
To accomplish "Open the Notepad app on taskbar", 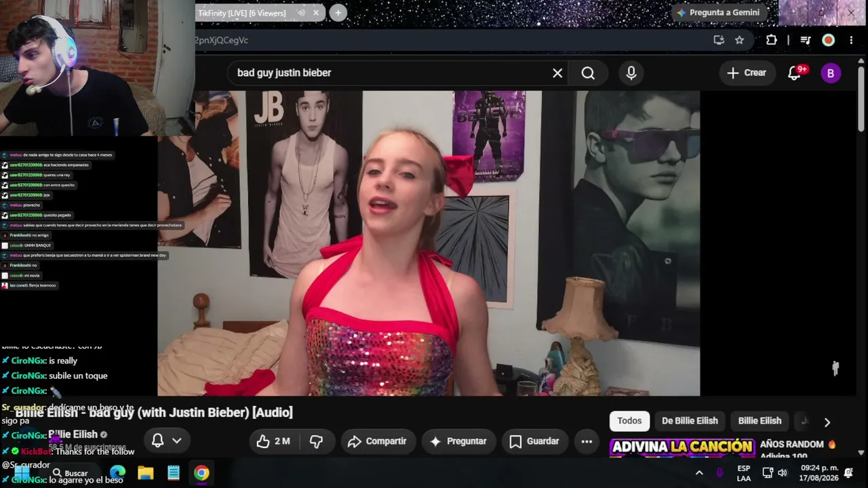I will [174, 472].
